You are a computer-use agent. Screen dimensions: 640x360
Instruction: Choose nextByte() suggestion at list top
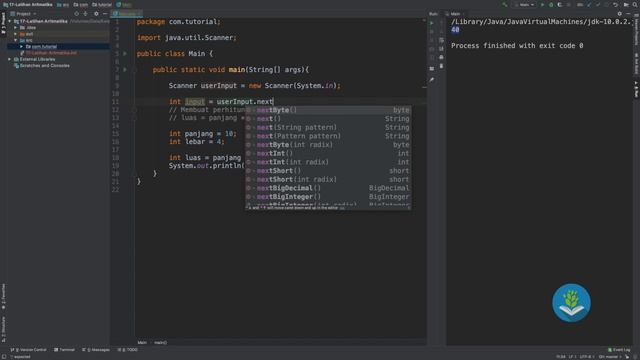point(328,110)
